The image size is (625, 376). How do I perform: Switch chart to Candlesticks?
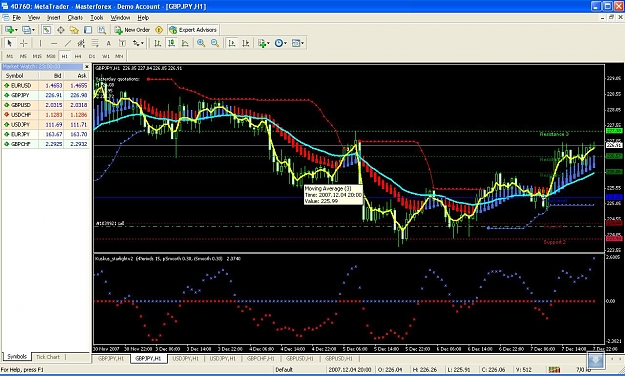[x=171, y=43]
